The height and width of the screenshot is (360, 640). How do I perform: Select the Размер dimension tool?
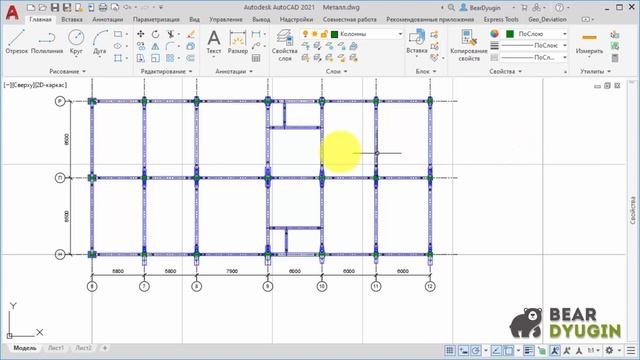238,42
